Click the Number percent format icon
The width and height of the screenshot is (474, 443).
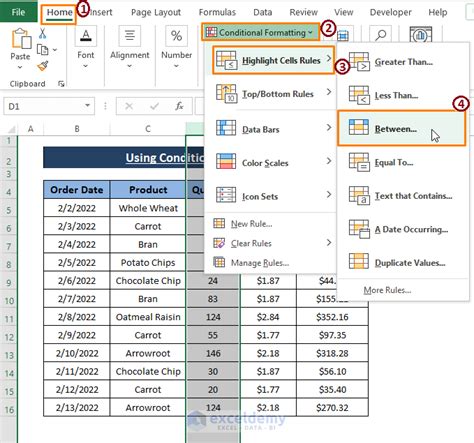tap(176, 36)
